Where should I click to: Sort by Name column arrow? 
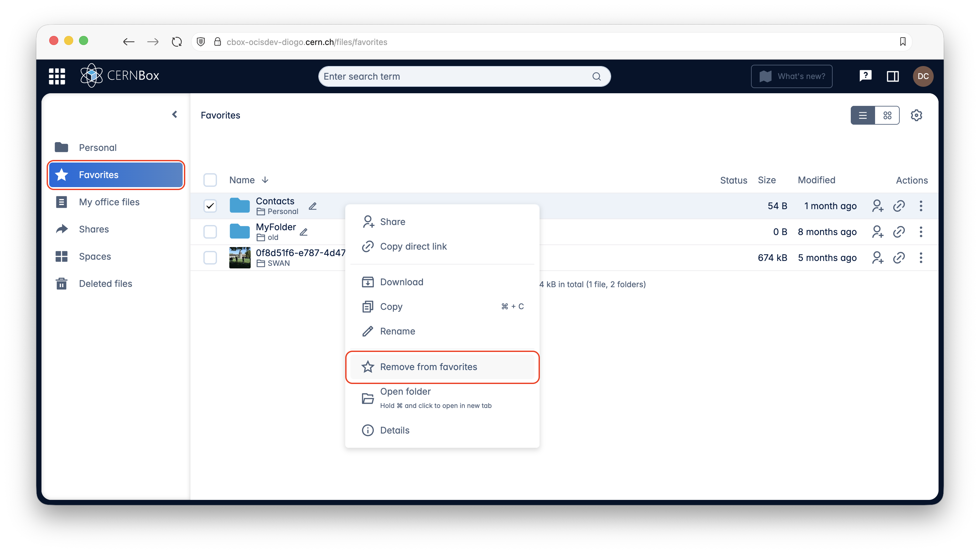[x=265, y=180]
